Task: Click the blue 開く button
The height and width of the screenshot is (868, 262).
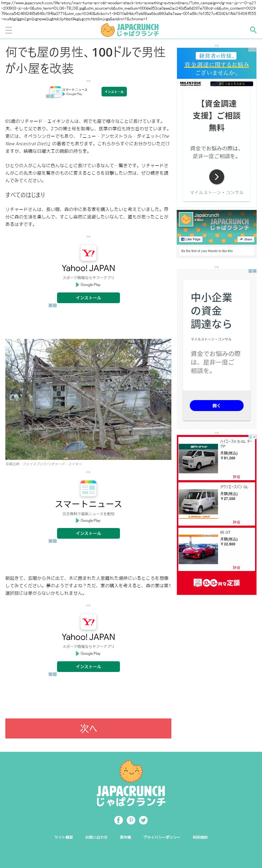Action: coord(217,405)
